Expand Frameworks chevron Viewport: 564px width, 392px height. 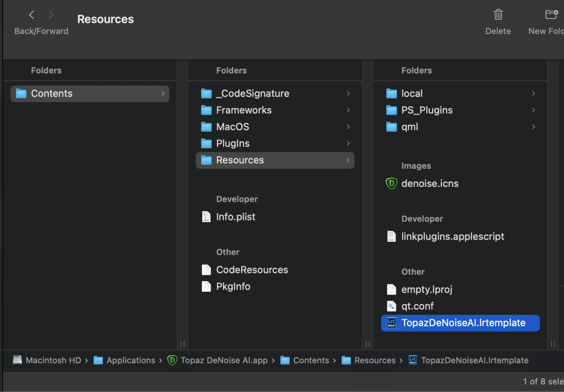tap(348, 110)
